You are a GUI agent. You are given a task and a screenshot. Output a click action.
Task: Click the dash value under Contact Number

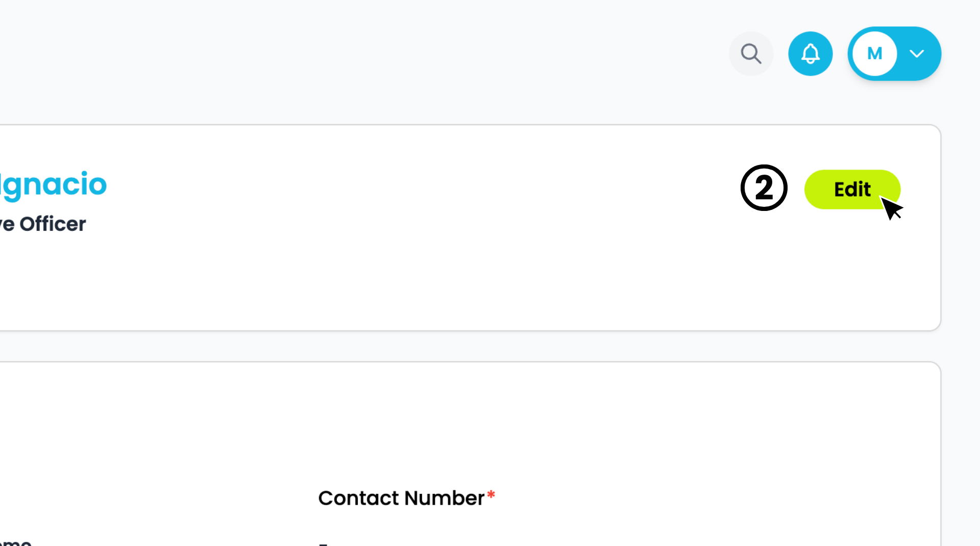pos(323,544)
